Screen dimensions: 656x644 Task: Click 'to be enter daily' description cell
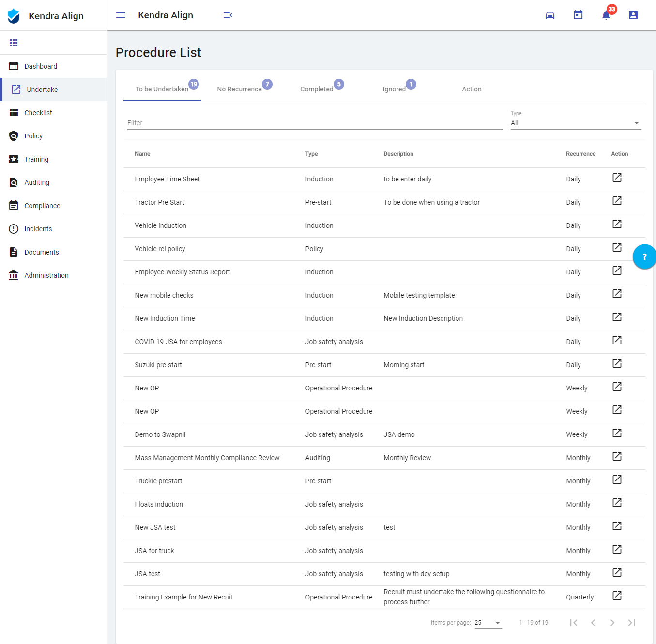click(x=407, y=179)
